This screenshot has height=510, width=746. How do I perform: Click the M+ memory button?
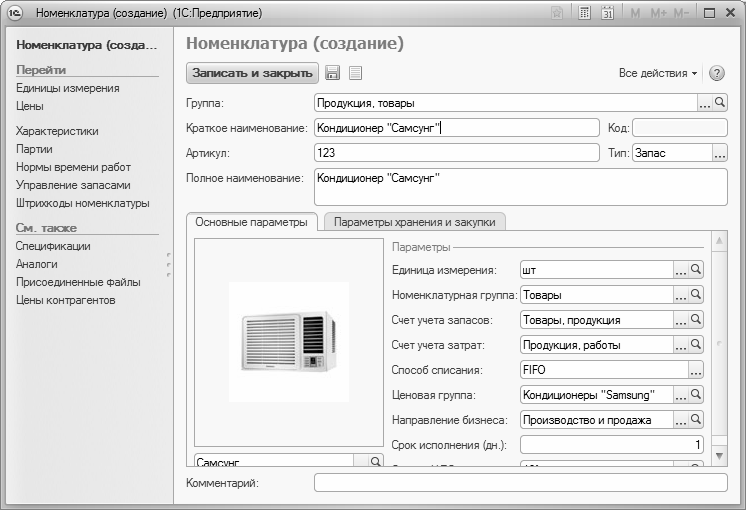[x=658, y=13]
